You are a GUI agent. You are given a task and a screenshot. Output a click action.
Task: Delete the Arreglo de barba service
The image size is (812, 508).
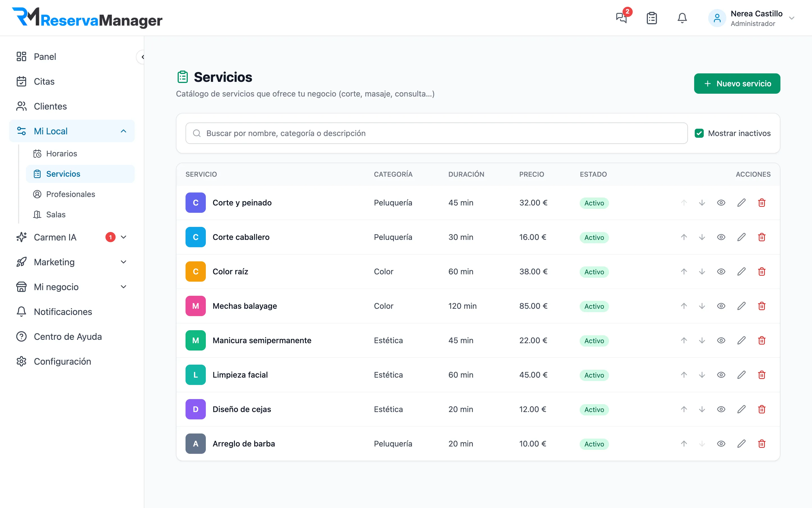pos(762,444)
